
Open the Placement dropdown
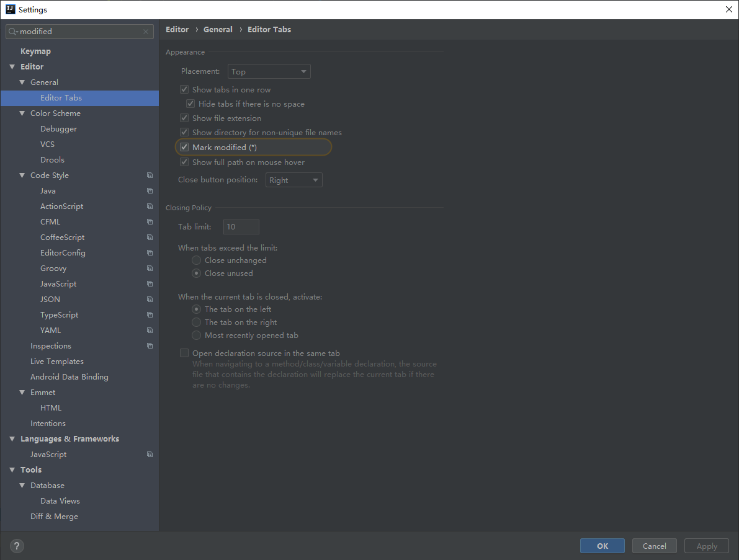[x=269, y=71]
